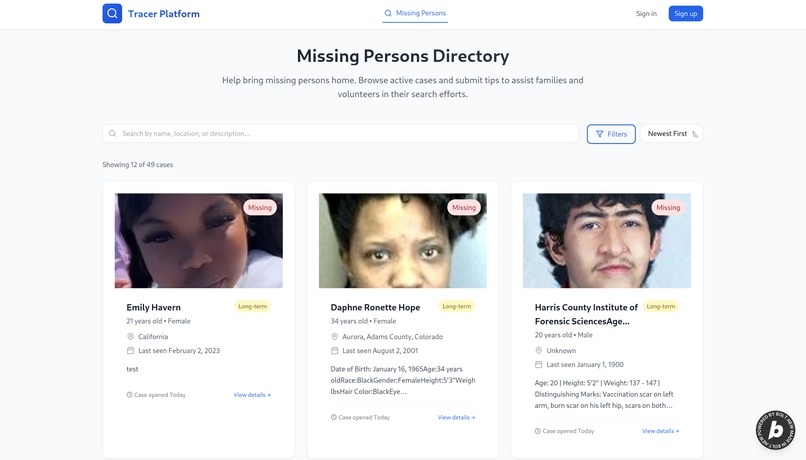Viewport: 806px width, 460px height.
Task: Open the Filters button
Action: [611, 134]
